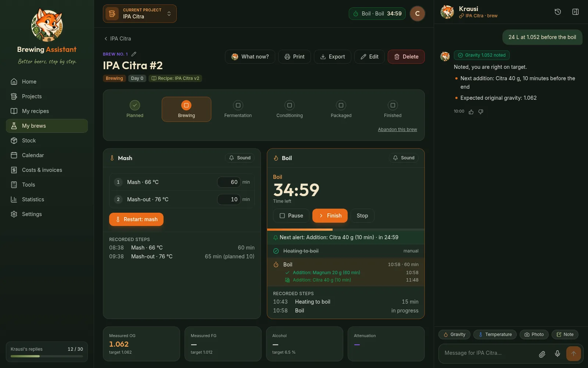588x368 pixels.
Task: Open Tools page in sidebar
Action: (47, 185)
